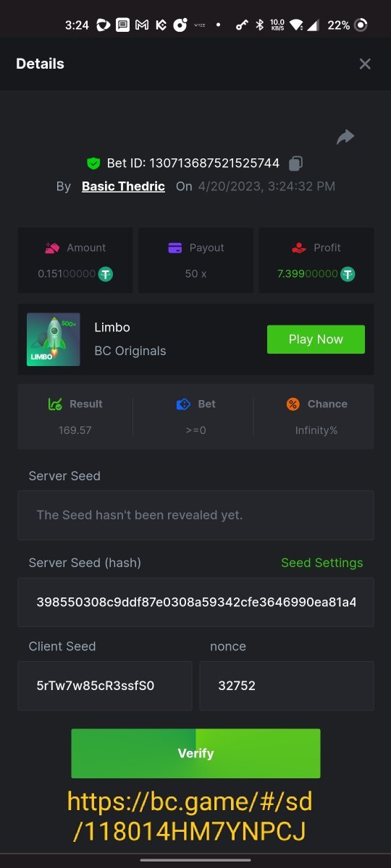Tap the green shield verified icon
The width and height of the screenshot is (391, 868).
93,163
